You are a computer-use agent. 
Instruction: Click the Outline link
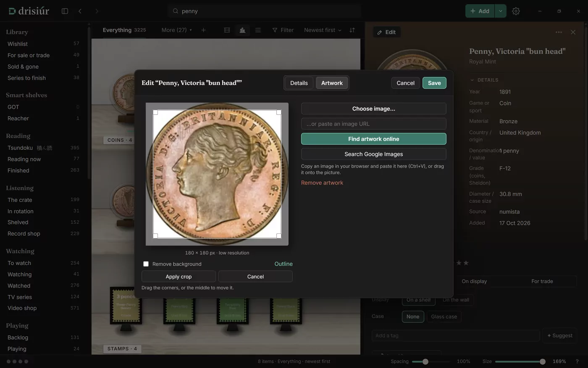click(283, 264)
